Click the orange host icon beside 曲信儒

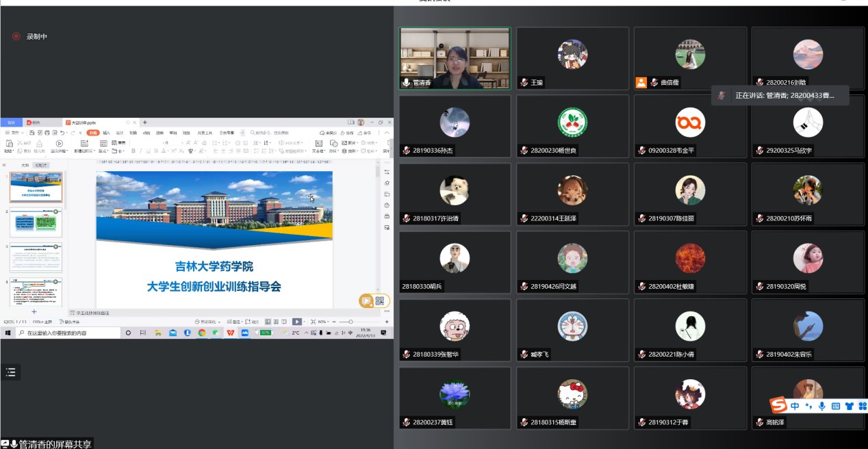click(x=641, y=82)
